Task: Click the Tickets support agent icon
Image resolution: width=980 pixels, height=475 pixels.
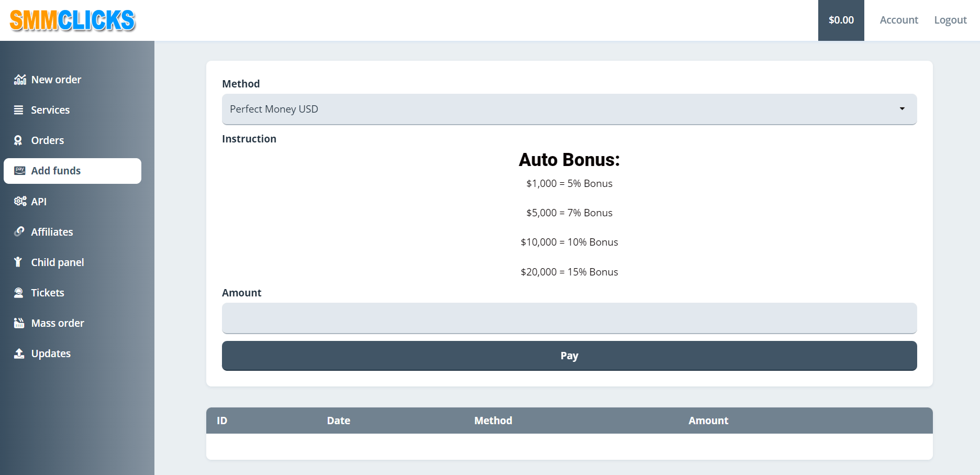Action: click(x=19, y=293)
